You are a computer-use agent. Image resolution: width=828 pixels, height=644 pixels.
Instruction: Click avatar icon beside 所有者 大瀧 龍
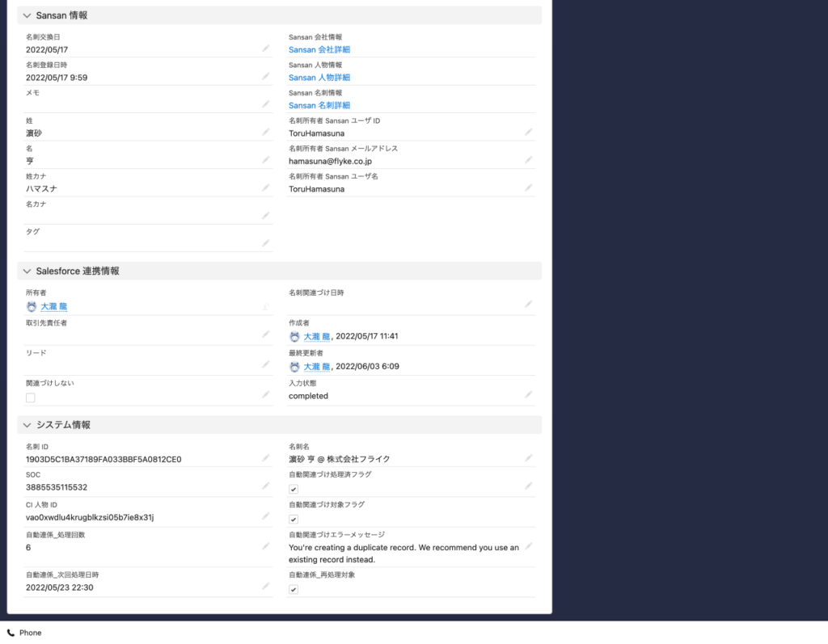tap(32, 307)
